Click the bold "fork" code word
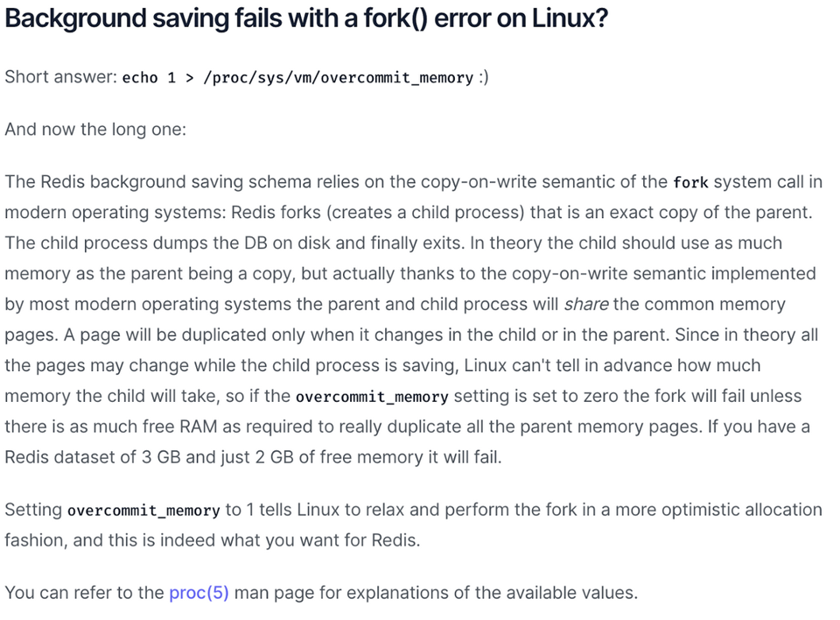 click(690, 182)
